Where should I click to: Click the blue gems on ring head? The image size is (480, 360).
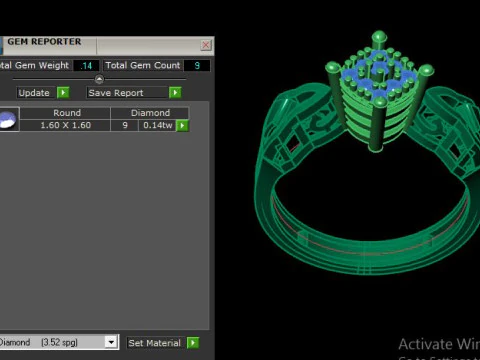click(378, 76)
